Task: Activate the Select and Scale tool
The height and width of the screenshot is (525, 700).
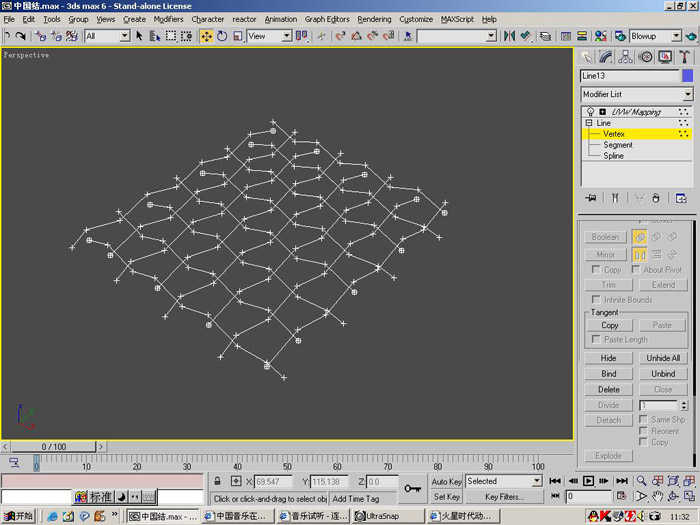Action: pyautogui.click(x=238, y=36)
